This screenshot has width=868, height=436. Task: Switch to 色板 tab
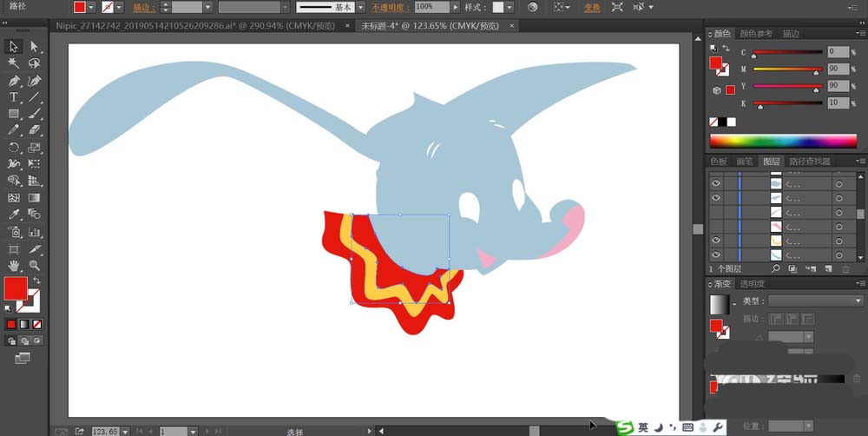tap(719, 162)
